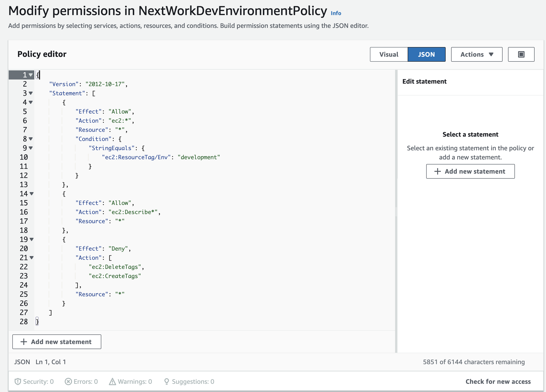Collapse the fold arrow on line 1
546x392 pixels.
pyautogui.click(x=31, y=75)
